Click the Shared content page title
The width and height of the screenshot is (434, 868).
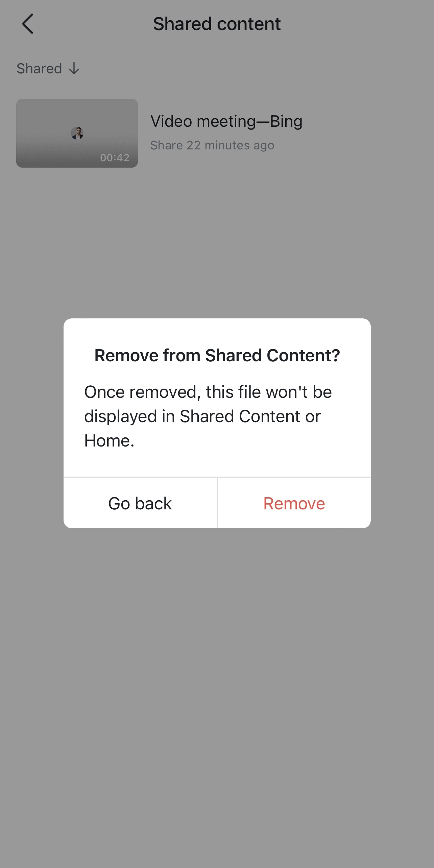[x=217, y=24]
